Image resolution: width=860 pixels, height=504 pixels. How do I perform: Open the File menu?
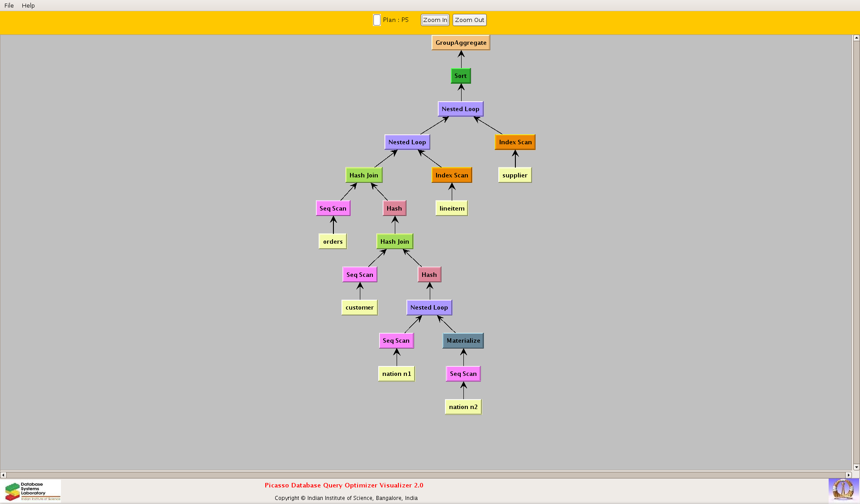[x=9, y=5]
